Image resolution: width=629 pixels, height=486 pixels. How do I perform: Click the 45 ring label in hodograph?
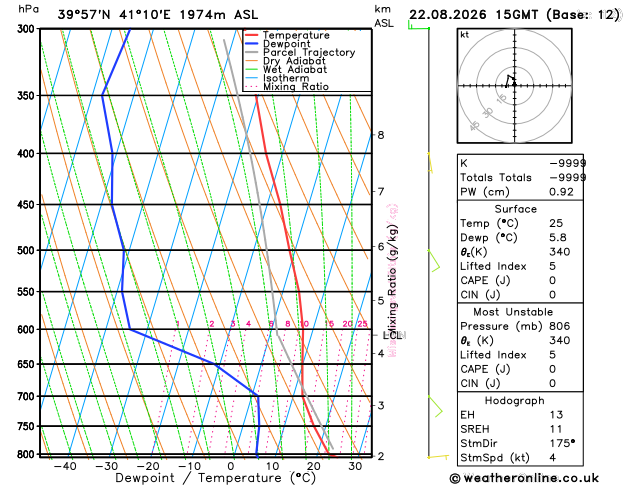pyautogui.click(x=475, y=126)
